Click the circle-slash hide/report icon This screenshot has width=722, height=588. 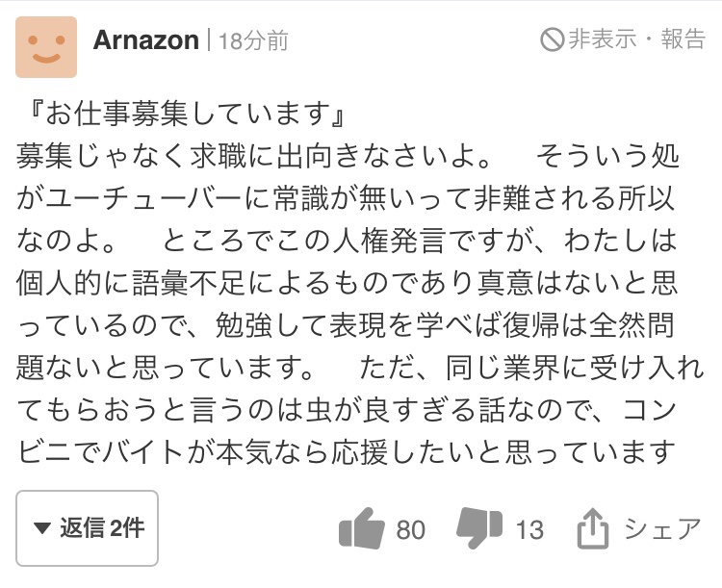(x=552, y=39)
